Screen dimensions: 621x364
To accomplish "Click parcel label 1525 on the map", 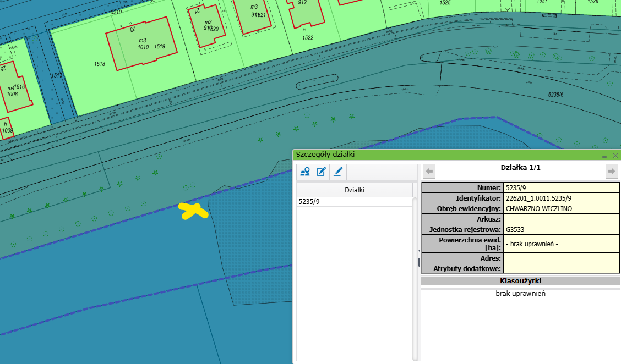I will 445,3.
